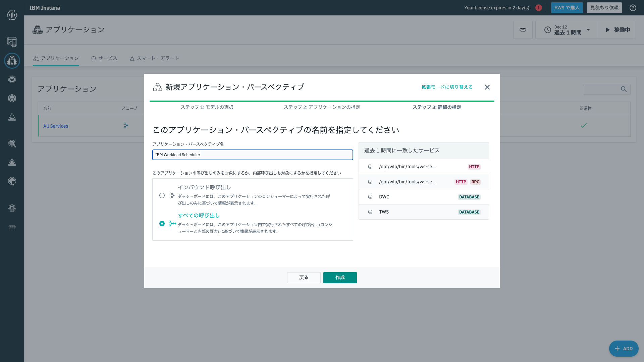
Task: Select the インバウンド呼び出し radio option
Action: pos(162,195)
